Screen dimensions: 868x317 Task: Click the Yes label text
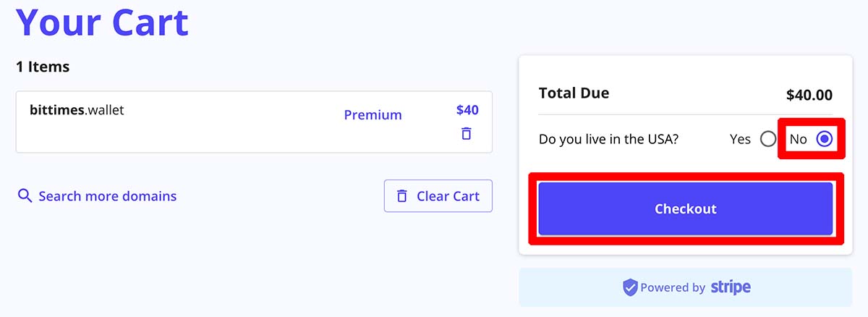tap(741, 139)
